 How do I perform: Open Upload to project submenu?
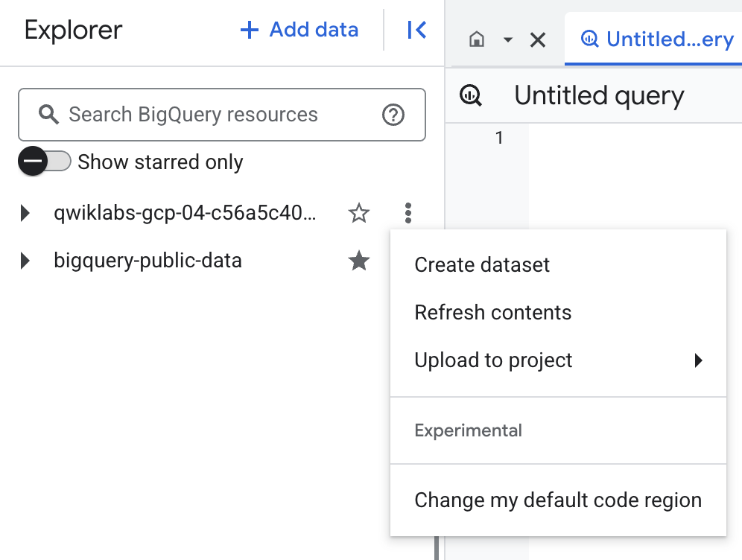pyautogui.click(x=558, y=360)
